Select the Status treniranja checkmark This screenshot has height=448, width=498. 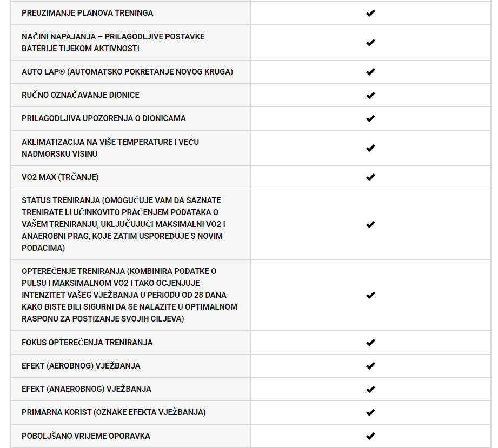click(x=370, y=224)
